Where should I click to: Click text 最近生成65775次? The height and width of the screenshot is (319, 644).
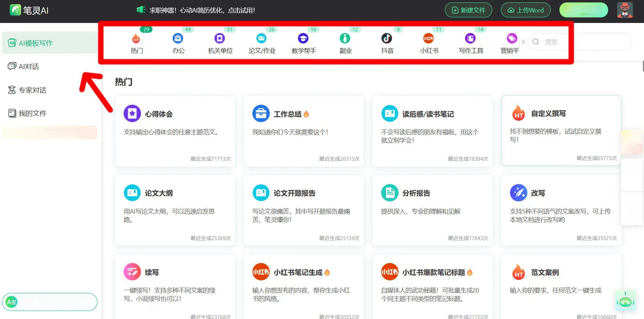point(597,158)
